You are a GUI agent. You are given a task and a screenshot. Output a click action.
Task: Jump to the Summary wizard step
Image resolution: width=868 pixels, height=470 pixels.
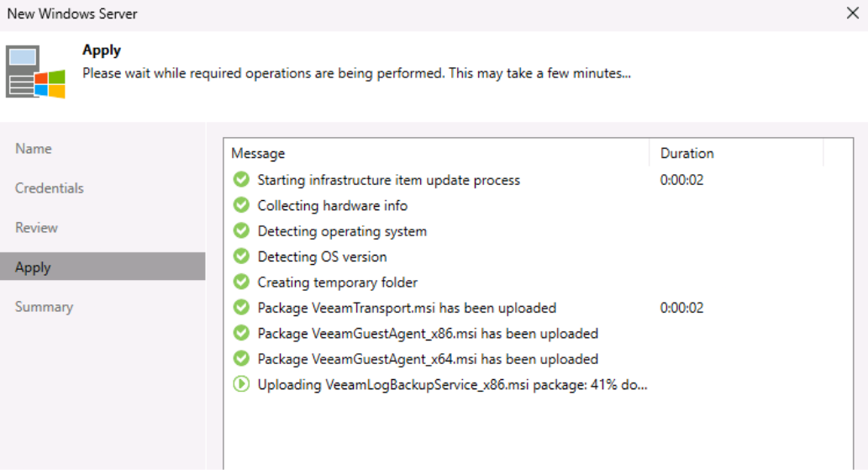44,307
